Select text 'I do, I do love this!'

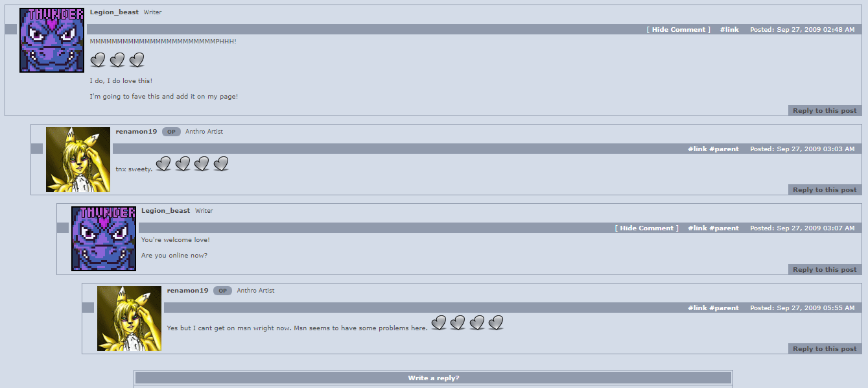(x=121, y=81)
